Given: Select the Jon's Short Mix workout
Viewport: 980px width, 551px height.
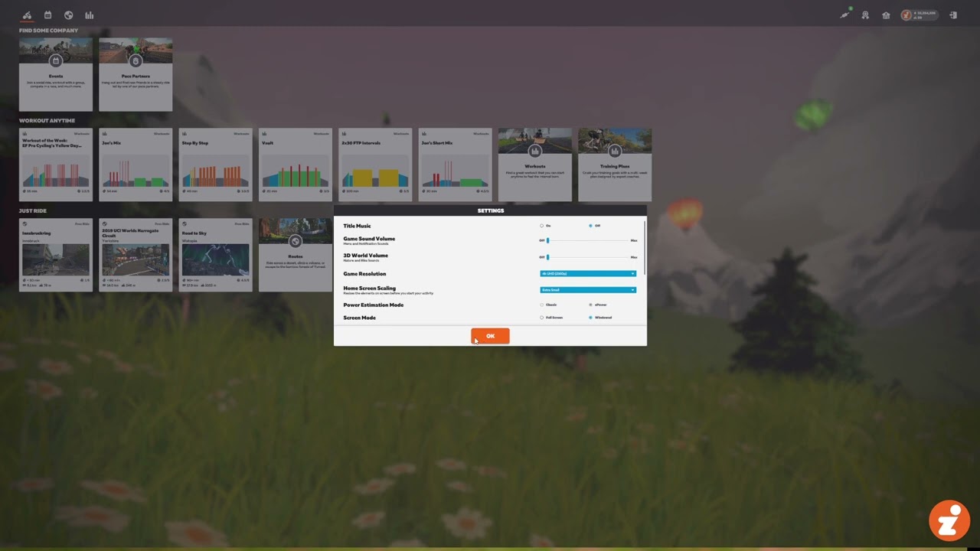Looking at the screenshot, I should [x=456, y=165].
